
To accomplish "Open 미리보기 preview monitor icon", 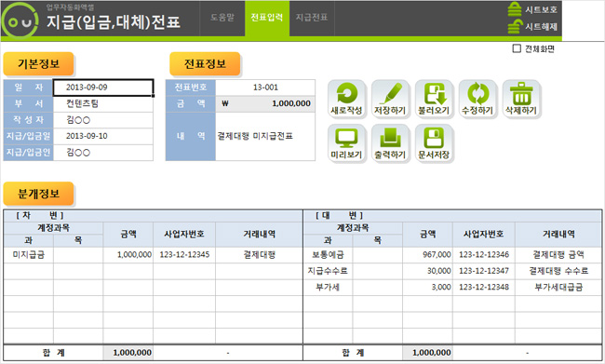I will (346, 143).
